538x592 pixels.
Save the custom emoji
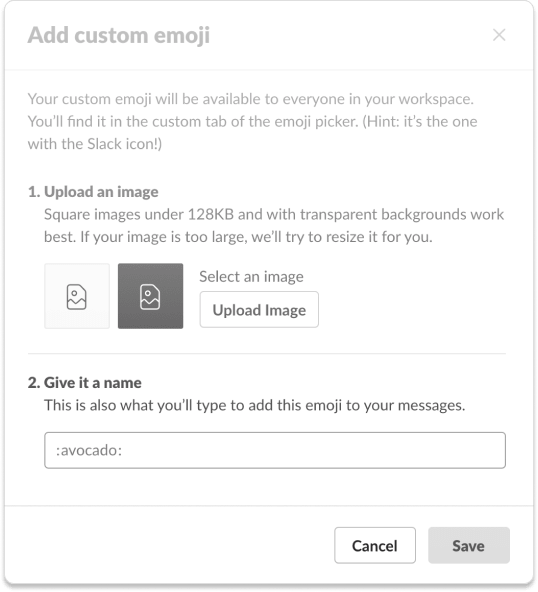(x=469, y=546)
